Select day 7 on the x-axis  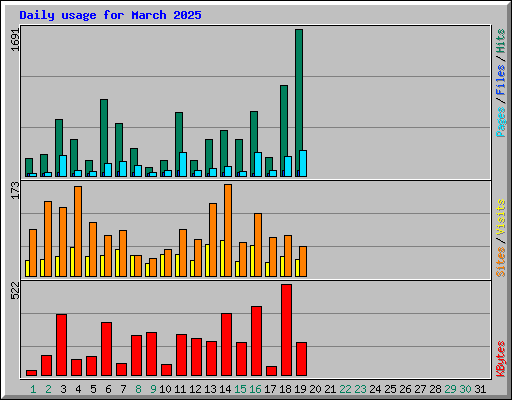[x=123, y=389]
